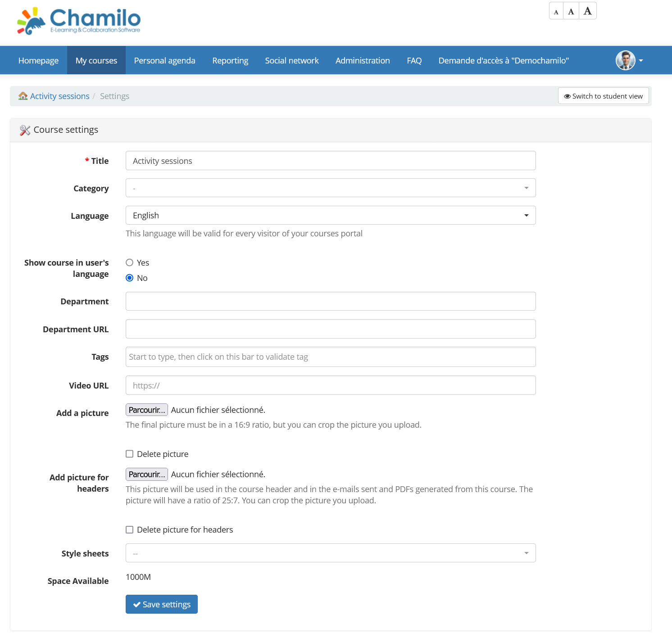Viewport: 672px width, 633px height.
Task: Enable the Delete picture checkbox
Action: 130,454
